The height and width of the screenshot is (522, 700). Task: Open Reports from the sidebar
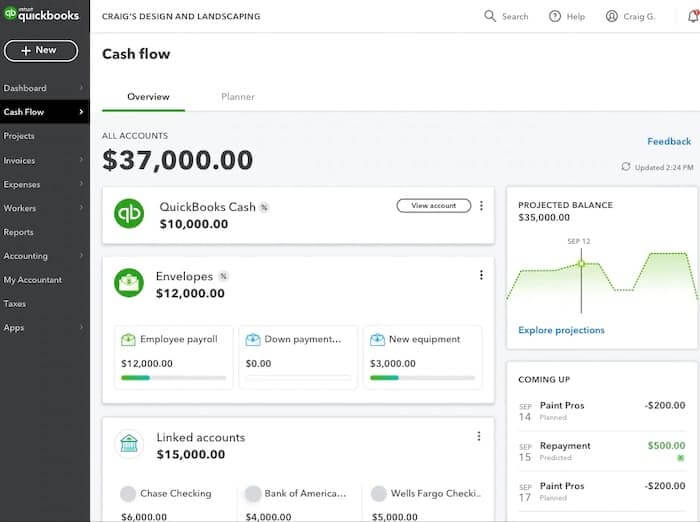point(19,232)
